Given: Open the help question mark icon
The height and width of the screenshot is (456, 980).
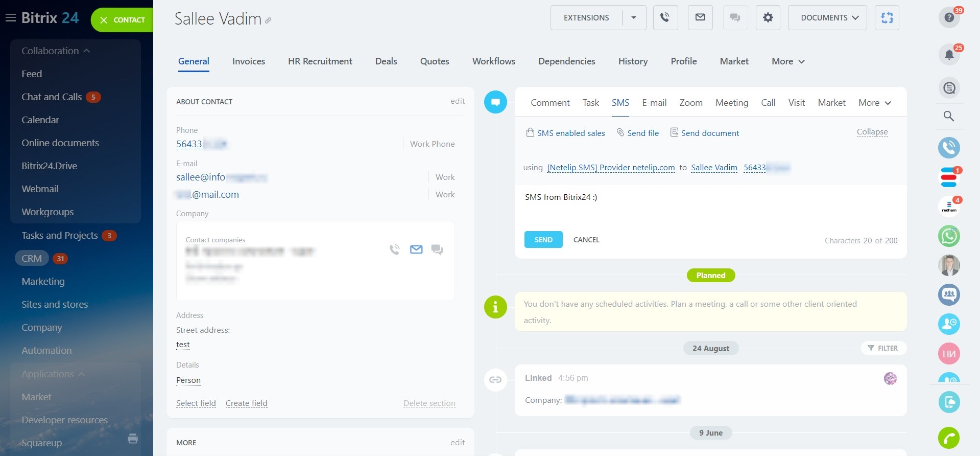Looking at the screenshot, I should pos(949,18).
